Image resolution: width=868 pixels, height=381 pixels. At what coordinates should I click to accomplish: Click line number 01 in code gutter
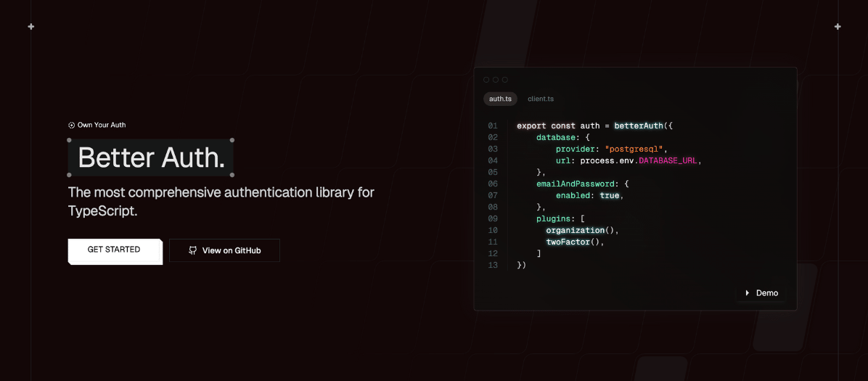coord(493,126)
